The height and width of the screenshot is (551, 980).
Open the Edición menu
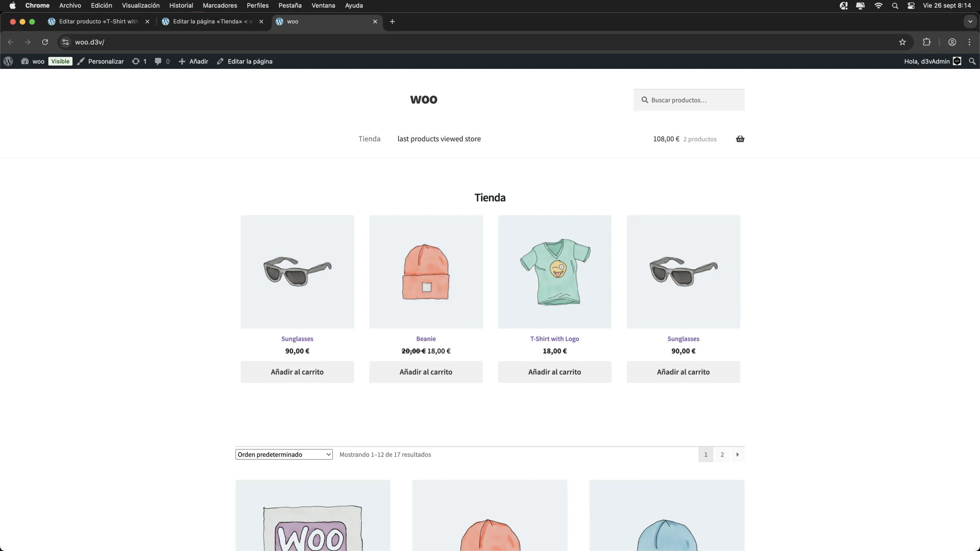tap(101, 5)
